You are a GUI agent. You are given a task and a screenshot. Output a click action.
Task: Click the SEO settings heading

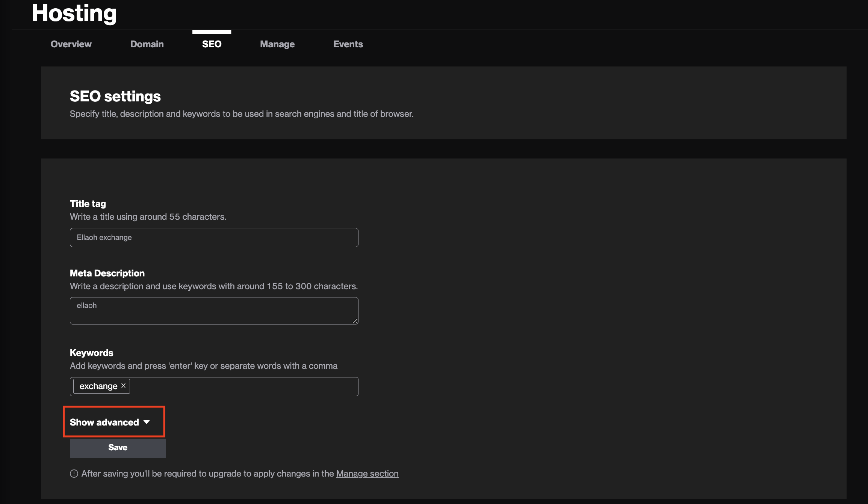coord(115,97)
